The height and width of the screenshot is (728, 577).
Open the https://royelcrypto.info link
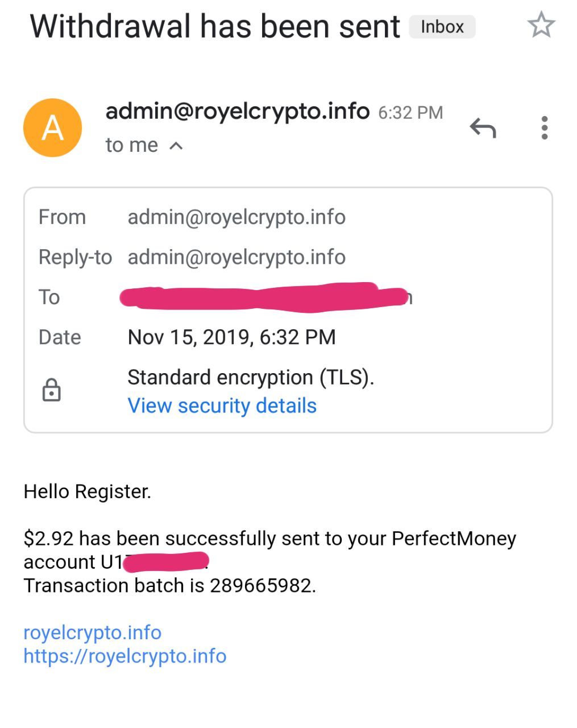(x=124, y=656)
